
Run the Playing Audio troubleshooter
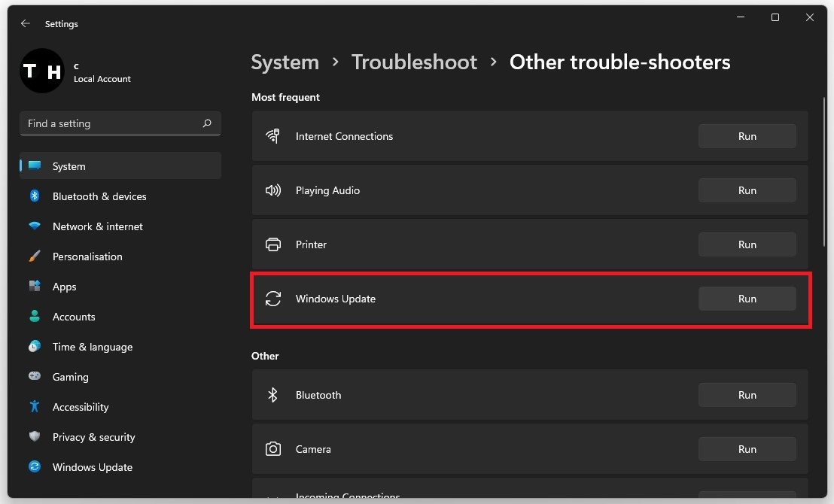coord(747,190)
